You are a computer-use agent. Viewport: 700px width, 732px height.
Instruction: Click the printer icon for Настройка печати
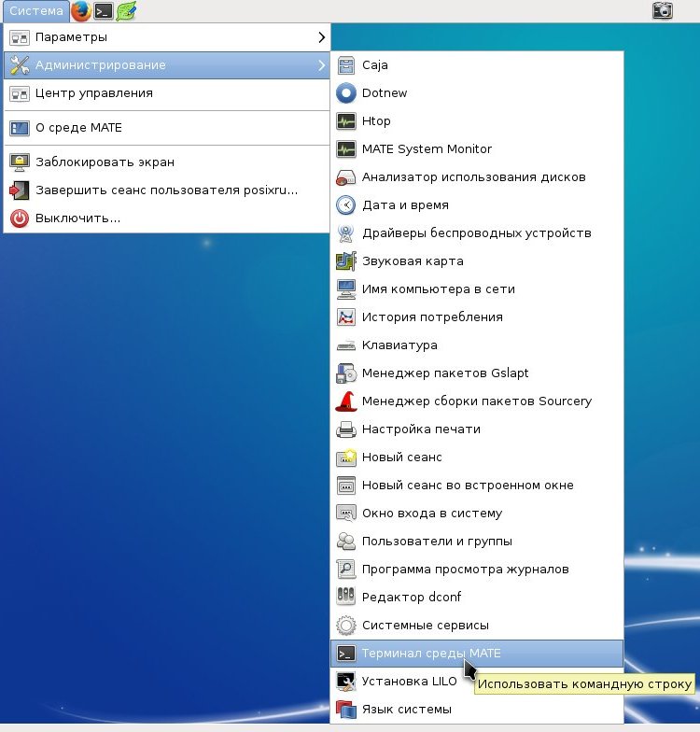(345, 429)
